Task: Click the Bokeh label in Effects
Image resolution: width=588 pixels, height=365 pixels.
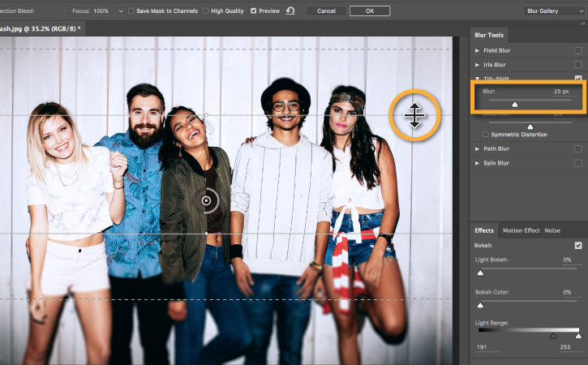Action: [483, 245]
